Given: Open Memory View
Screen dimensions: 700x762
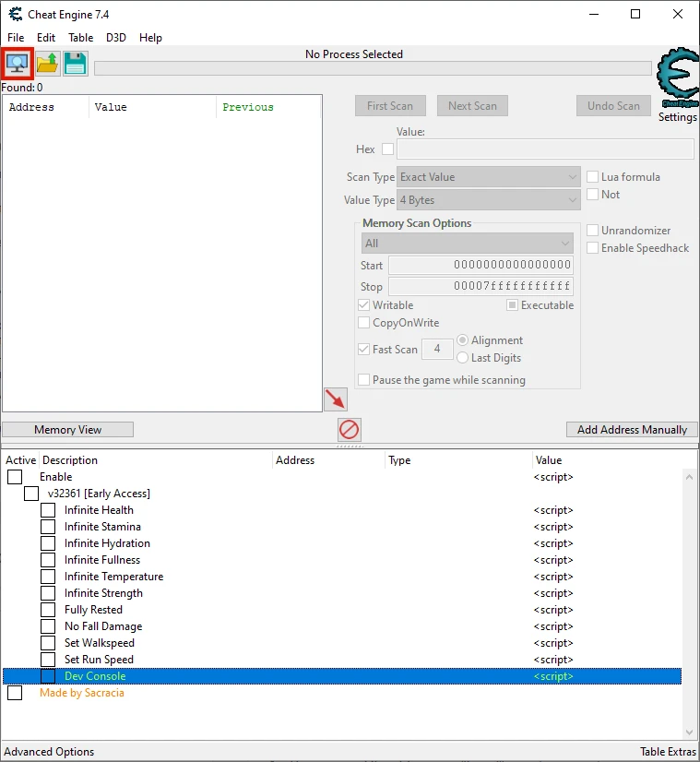Looking at the screenshot, I should point(68,430).
